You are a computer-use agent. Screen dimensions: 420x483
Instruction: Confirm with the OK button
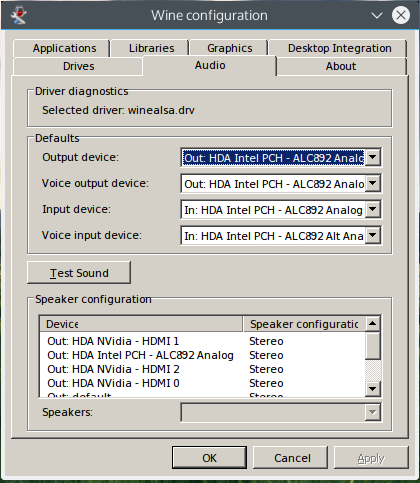point(209,458)
